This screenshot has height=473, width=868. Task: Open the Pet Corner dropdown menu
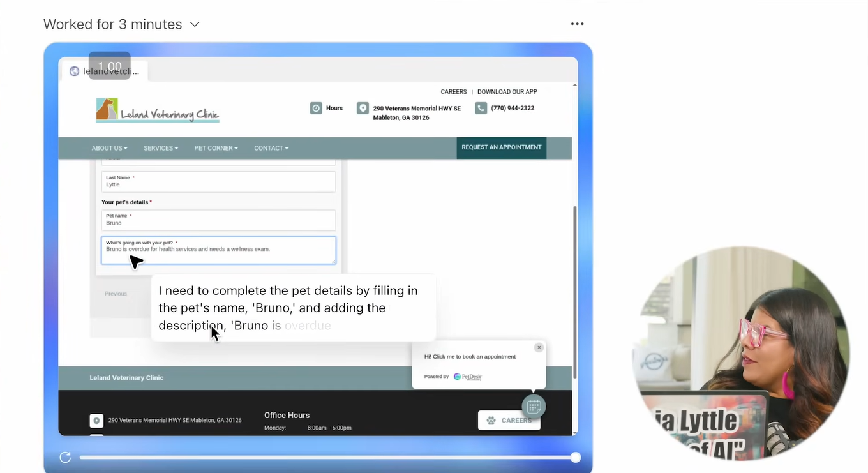(216, 148)
